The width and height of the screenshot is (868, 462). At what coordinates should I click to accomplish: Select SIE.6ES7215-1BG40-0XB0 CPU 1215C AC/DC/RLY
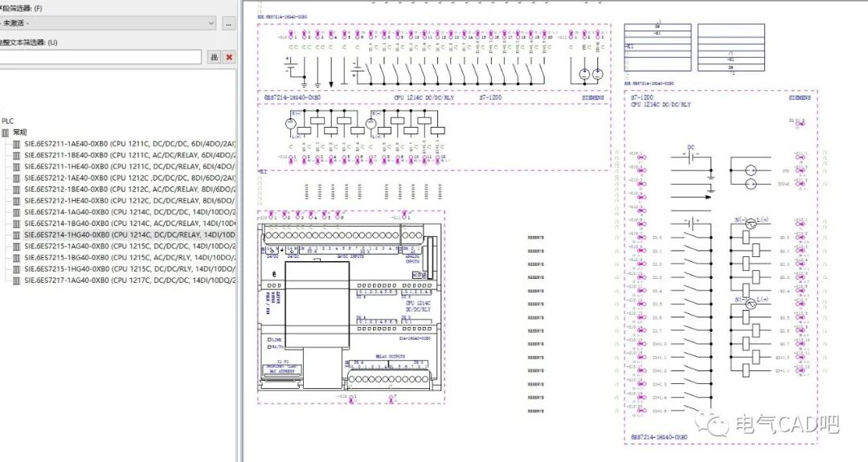tap(129, 258)
